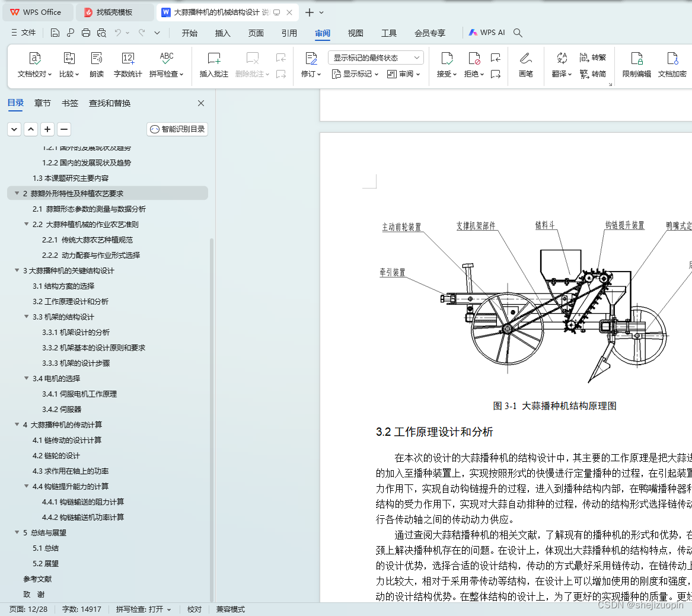
Task: Click the outline plus level button
Action: click(47, 129)
